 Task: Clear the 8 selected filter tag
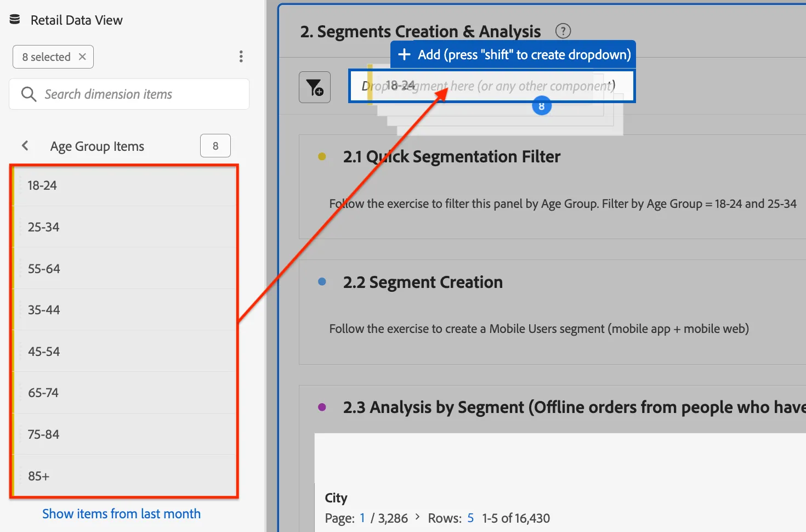coord(82,56)
